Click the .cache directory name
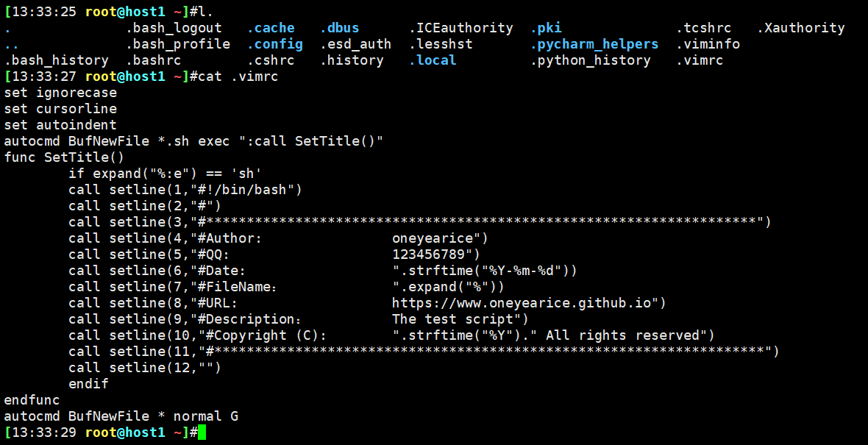The width and height of the screenshot is (868, 445). [x=271, y=28]
